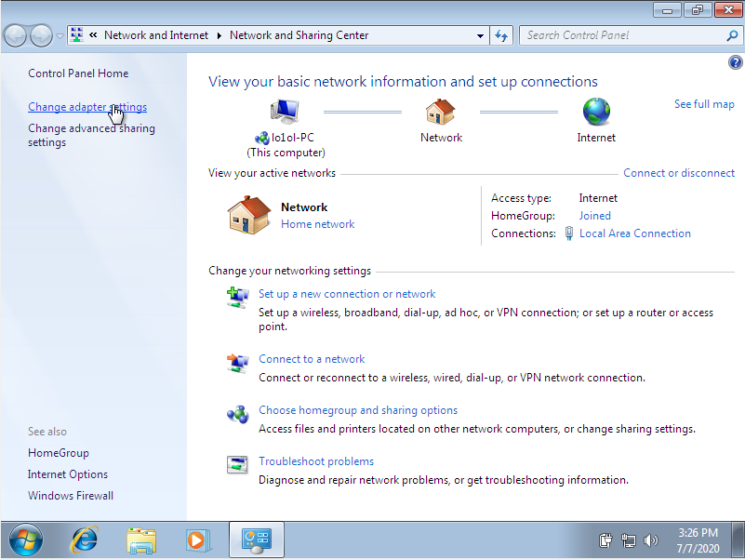Open the See full map link

(704, 104)
